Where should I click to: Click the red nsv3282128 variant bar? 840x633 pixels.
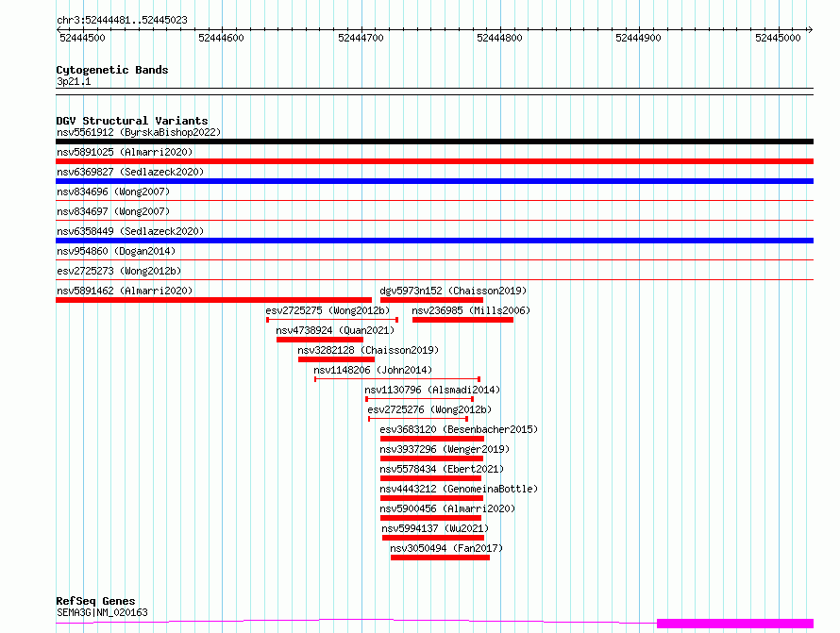coord(336,359)
